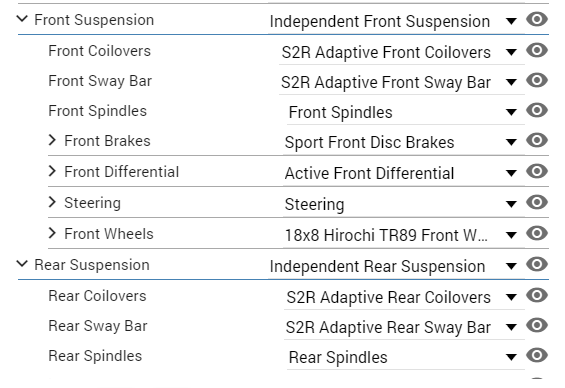Hide Front Coilovers using eye icon
Image resolution: width=565 pixels, height=388 pixels.
coord(537,50)
